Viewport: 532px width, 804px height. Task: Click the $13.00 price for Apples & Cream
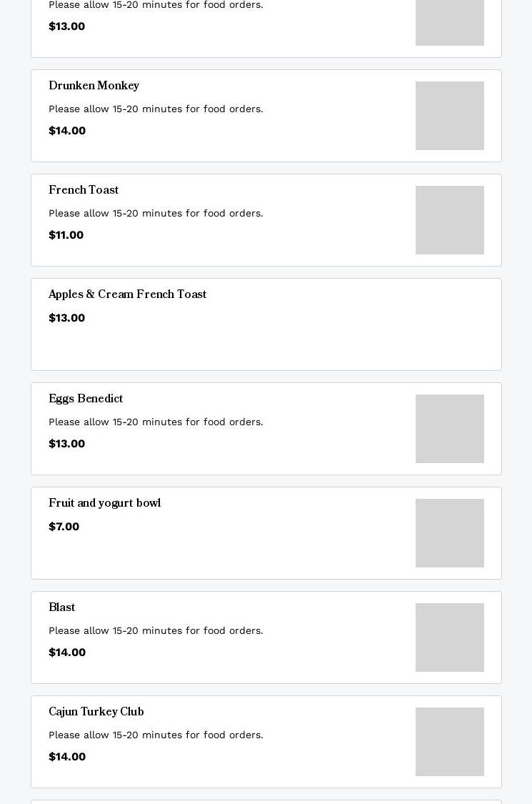(66, 318)
